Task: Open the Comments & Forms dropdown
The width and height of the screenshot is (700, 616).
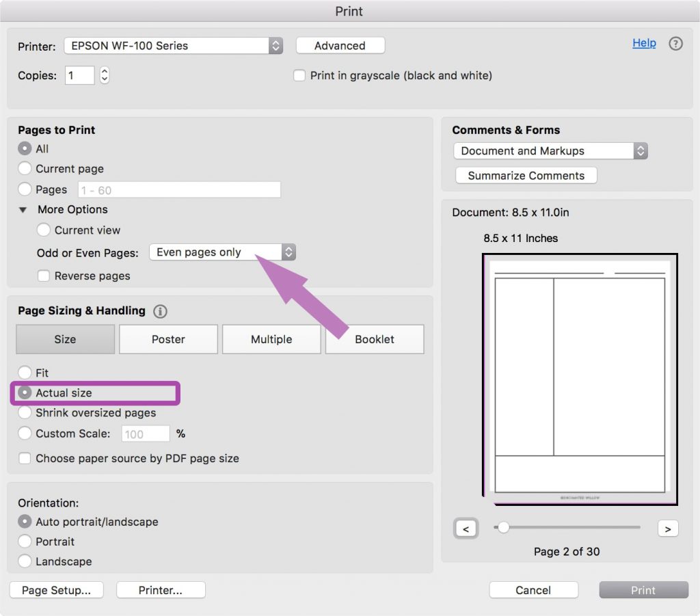Action: (x=550, y=151)
